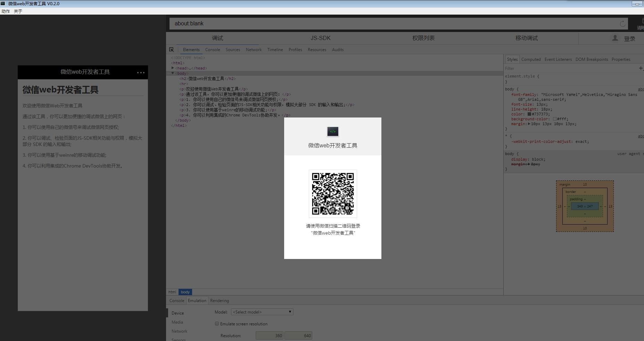644x341 pixels.
Task: Collapse the body element node
Action: pyautogui.click(x=173, y=73)
